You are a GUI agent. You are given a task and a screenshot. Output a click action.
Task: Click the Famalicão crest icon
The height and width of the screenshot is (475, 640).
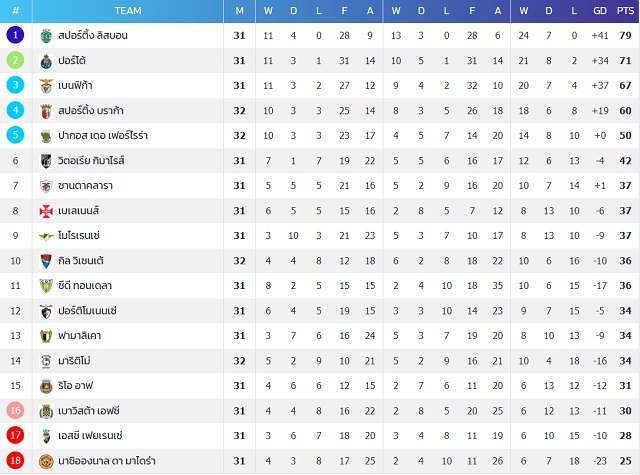point(46,336)
